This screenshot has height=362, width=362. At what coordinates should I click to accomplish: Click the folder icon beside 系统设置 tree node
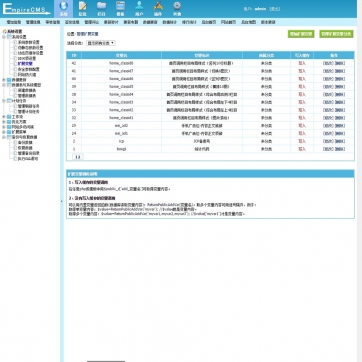click(9, 37)
